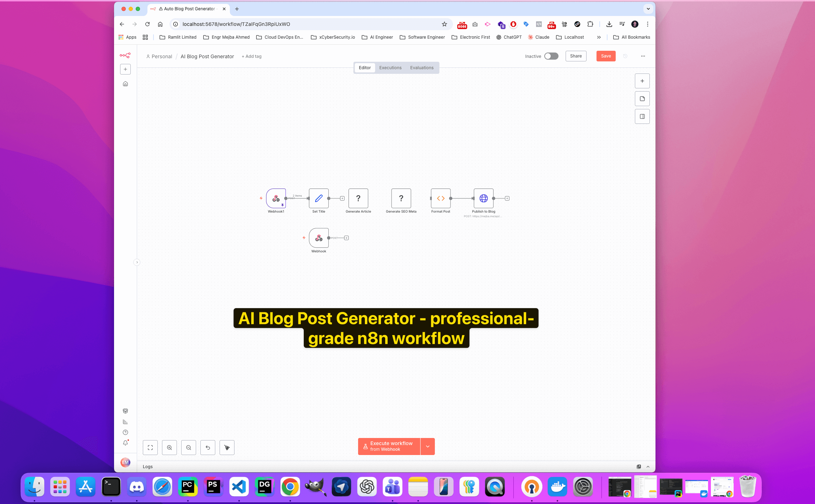The image size is (815, 504).
Task: Click the zoom out canvas icon
Action: (189, 448)
